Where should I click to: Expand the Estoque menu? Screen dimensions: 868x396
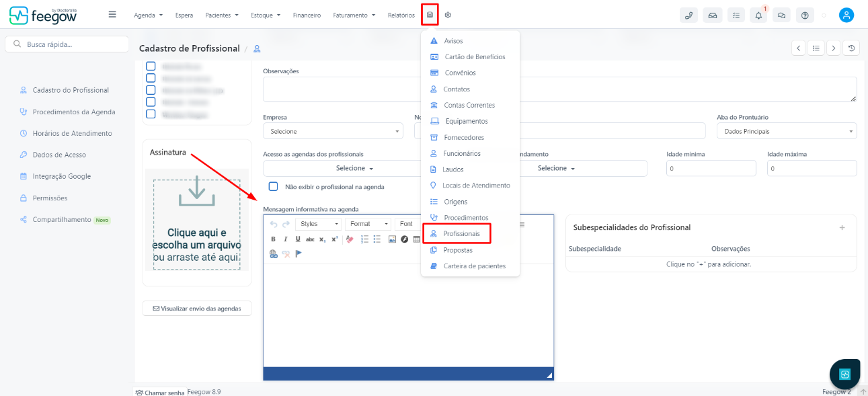266,15
